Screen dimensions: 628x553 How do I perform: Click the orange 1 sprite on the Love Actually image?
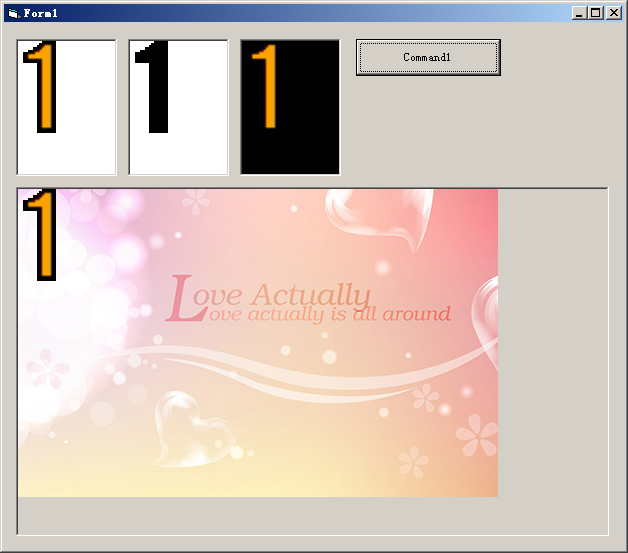pyautogui.click(x=40, y=235)
